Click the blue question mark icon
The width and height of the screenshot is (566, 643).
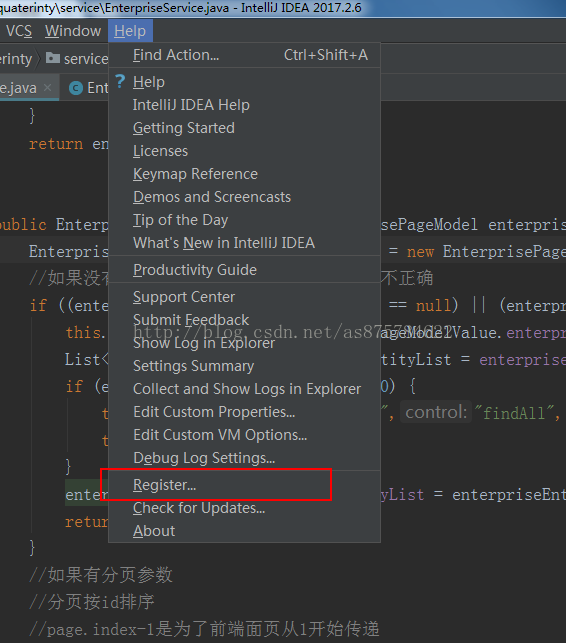coord(120,81)
